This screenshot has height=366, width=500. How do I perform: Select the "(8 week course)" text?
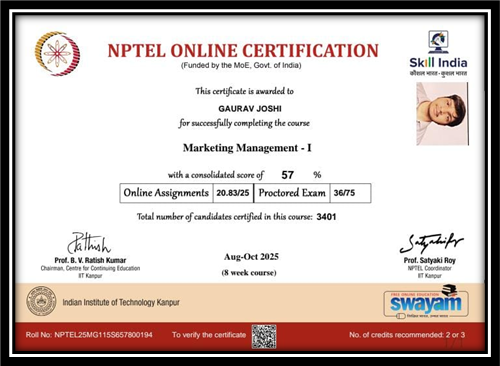[249, 273]
